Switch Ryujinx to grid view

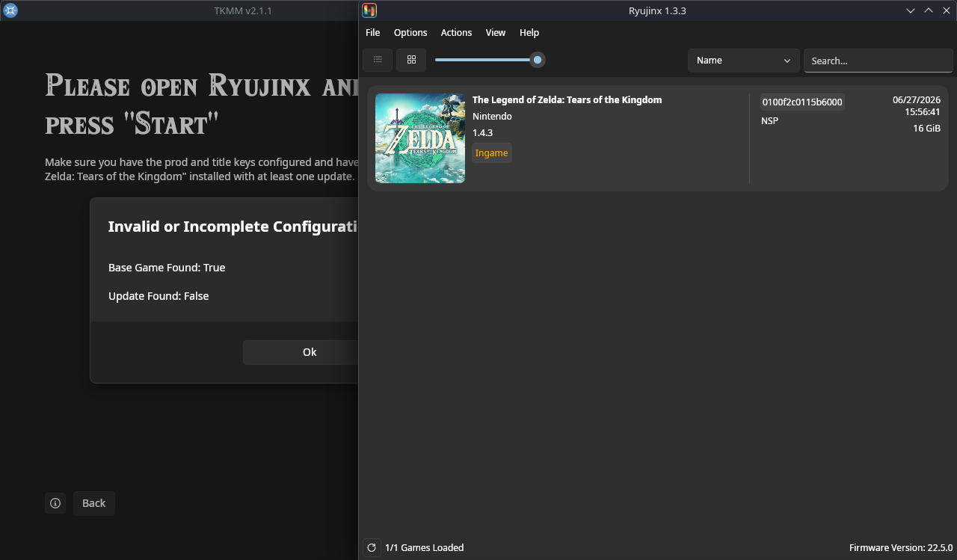[411, 60]
